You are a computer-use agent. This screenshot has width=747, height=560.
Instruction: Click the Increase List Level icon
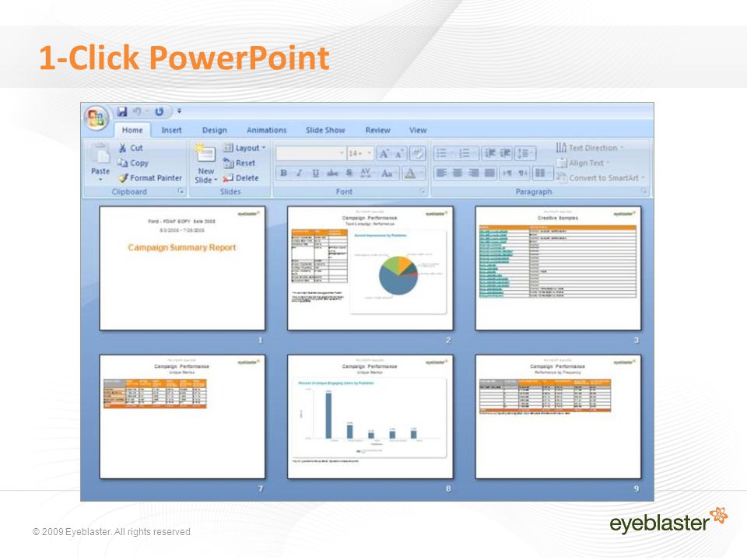pos(506,153)
